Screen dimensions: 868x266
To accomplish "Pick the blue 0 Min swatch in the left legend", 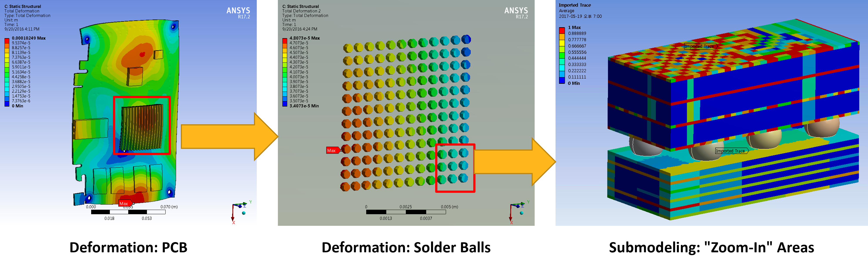I will (x=7, y=104).
